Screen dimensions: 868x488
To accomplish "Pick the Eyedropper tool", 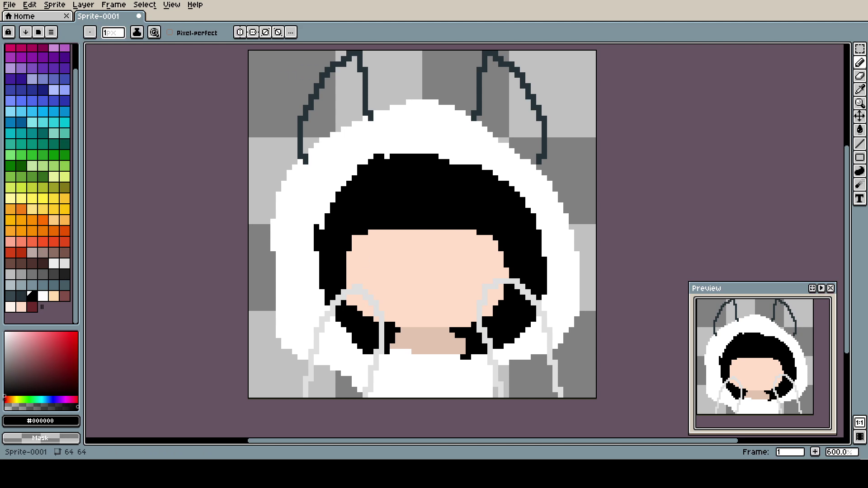I will (859, 89).
